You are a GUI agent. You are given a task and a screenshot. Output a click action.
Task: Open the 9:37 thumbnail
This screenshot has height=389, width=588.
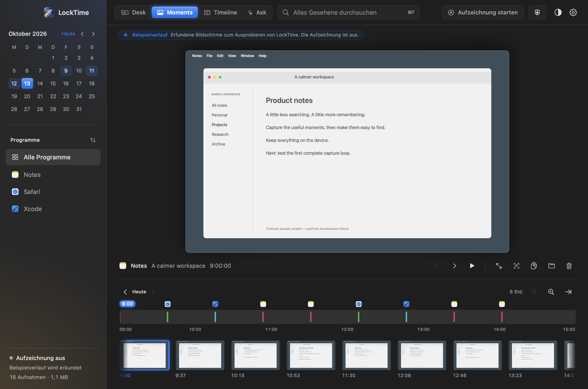[x=200, y=355]
